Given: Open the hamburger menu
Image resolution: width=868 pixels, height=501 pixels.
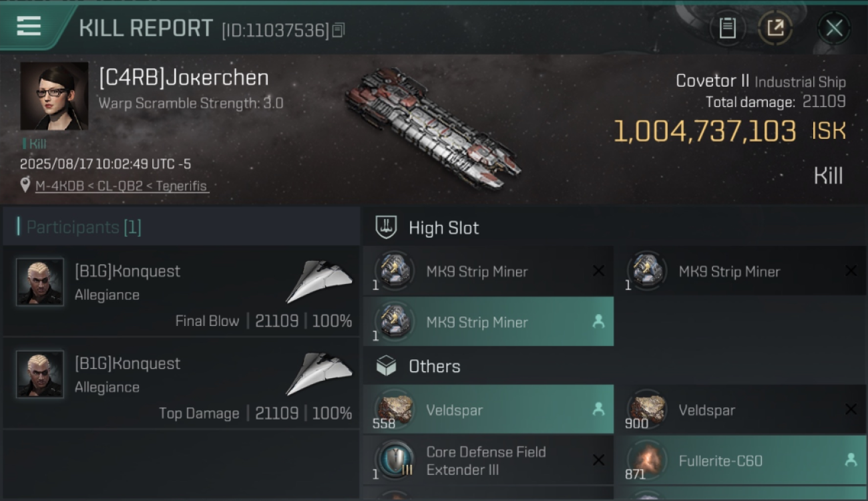Looking at the screenshot, I should coord(29,27).
